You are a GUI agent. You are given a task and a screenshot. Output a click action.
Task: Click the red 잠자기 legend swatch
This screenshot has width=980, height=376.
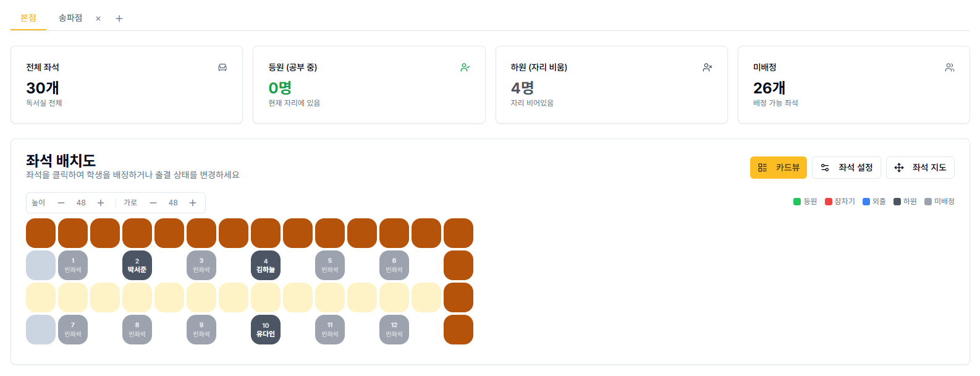click(828, 201)
